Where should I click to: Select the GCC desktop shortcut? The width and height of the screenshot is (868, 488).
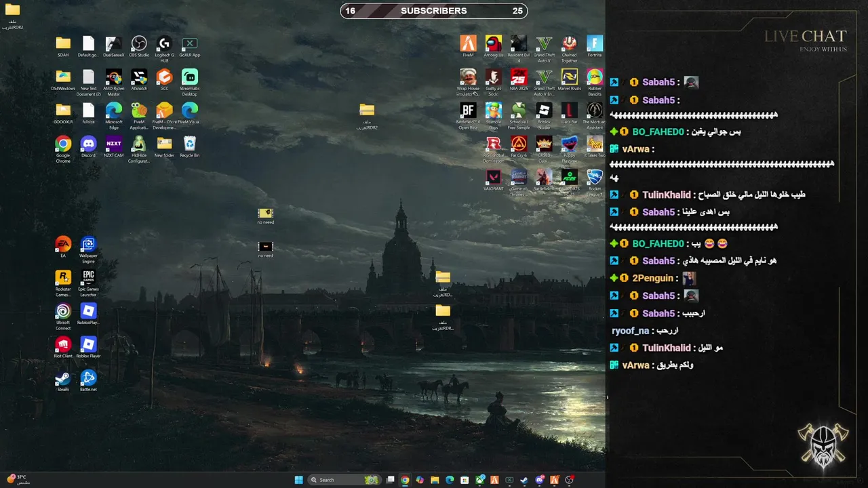coord(164,80)
